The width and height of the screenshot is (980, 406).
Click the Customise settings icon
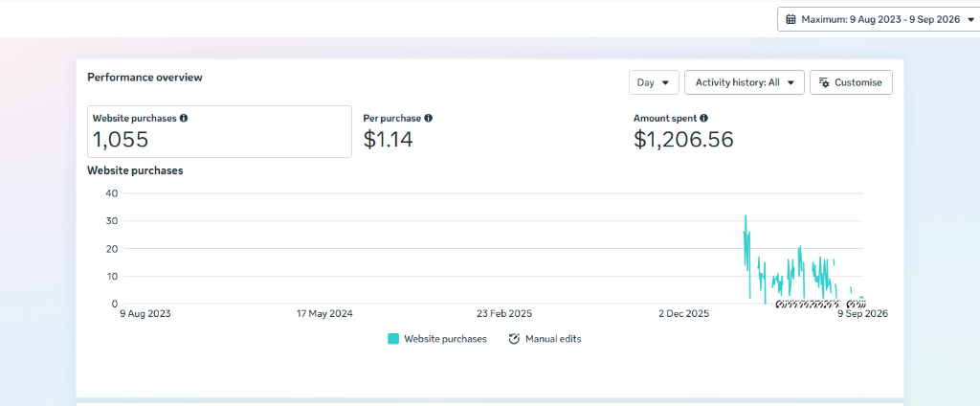[x=824, y=82]
